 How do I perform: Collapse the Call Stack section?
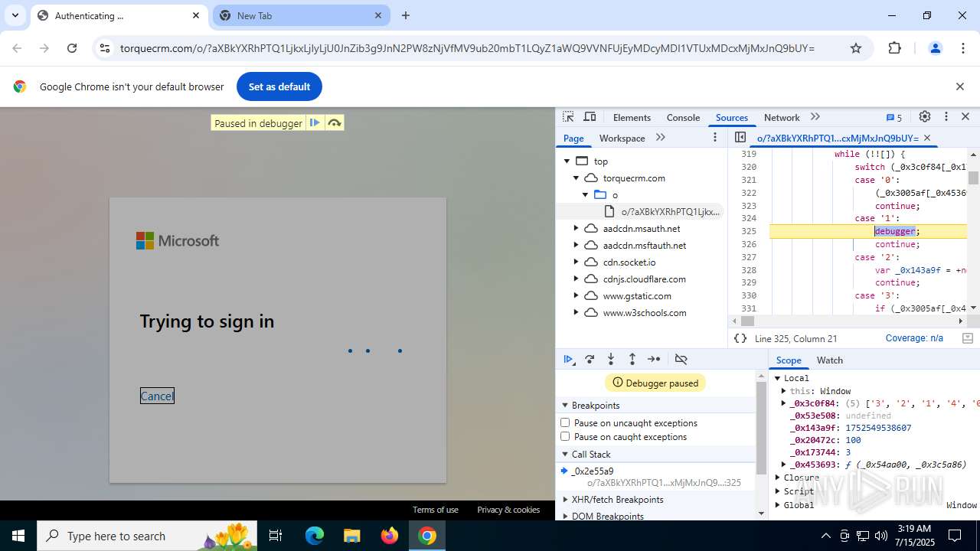(565, 455)
